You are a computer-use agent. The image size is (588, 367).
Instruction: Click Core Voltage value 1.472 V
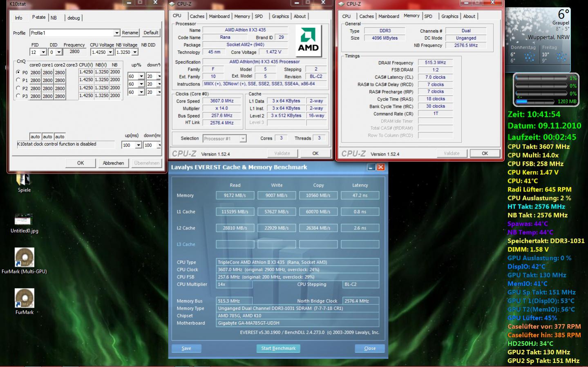[x=273, y=52]
